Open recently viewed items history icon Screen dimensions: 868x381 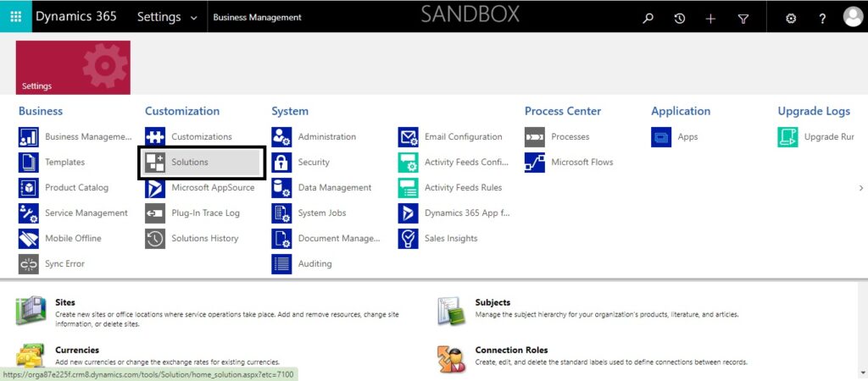coord(680,18)
